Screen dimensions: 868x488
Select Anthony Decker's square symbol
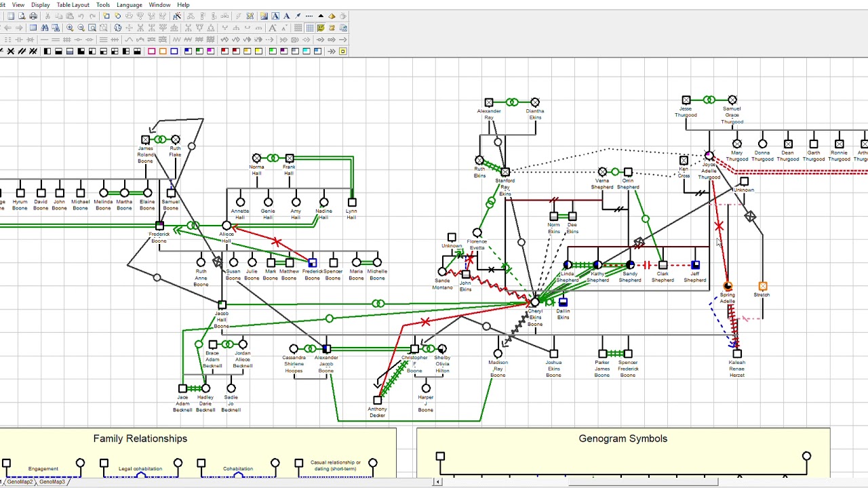point(378,400)
